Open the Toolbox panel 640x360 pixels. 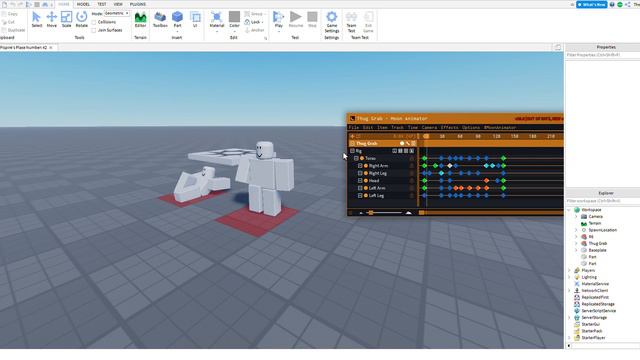pos(160,19)
